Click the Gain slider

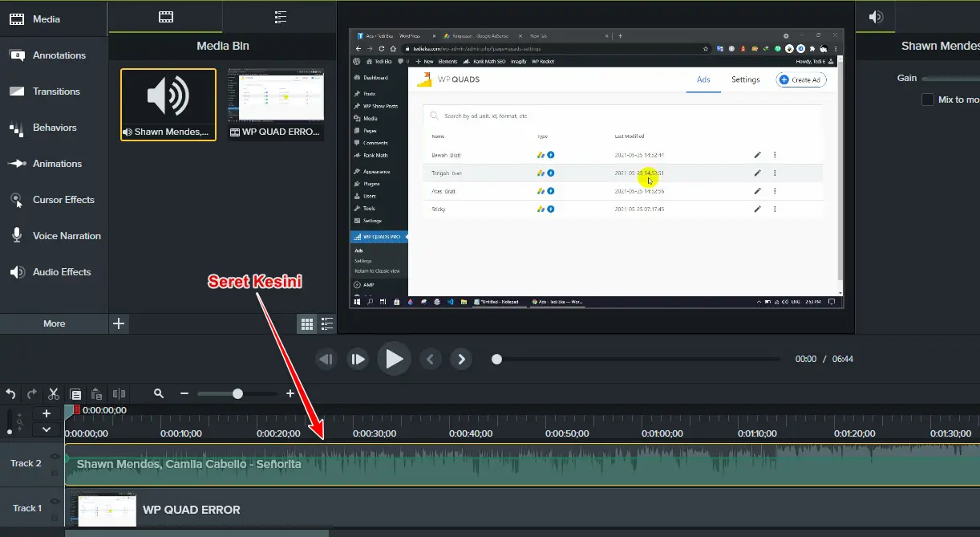click(x=951, y=79)
